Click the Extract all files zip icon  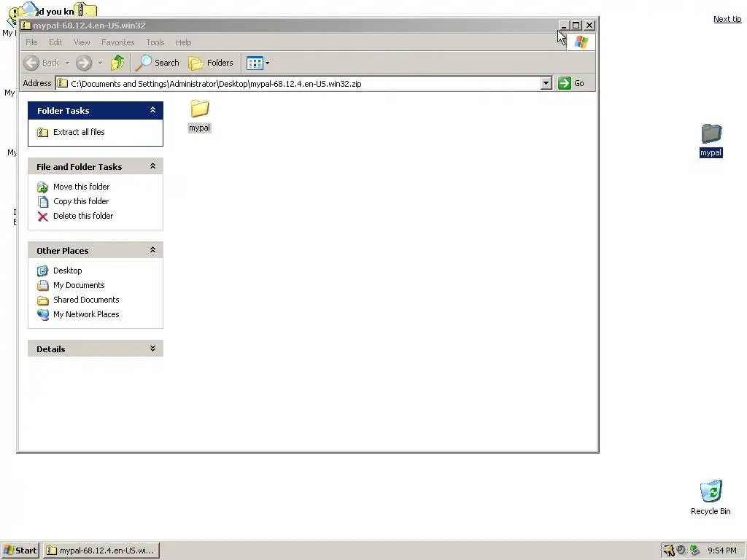[43, 133]
